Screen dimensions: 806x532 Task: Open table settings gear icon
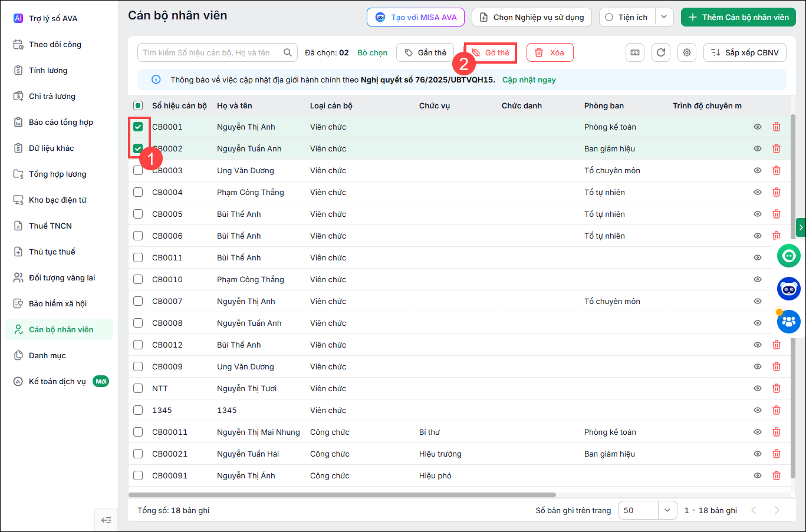click(x=687, y=52)
